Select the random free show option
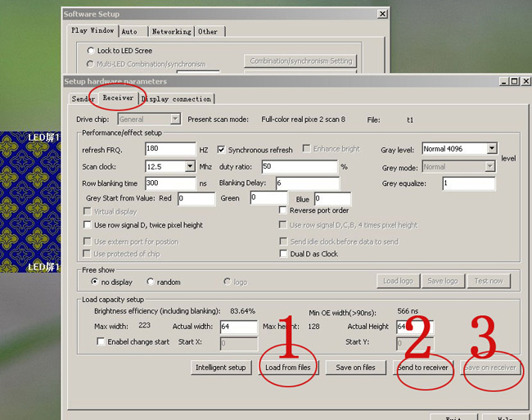532x420 pixels. point(151,282)
